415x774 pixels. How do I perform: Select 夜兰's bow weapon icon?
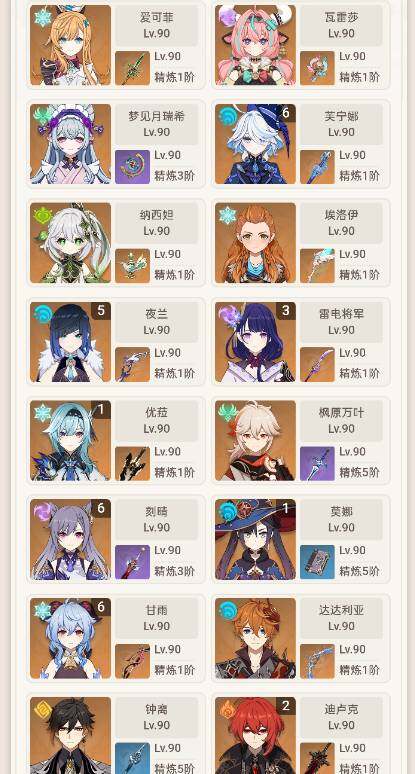(x=132, y=364)
